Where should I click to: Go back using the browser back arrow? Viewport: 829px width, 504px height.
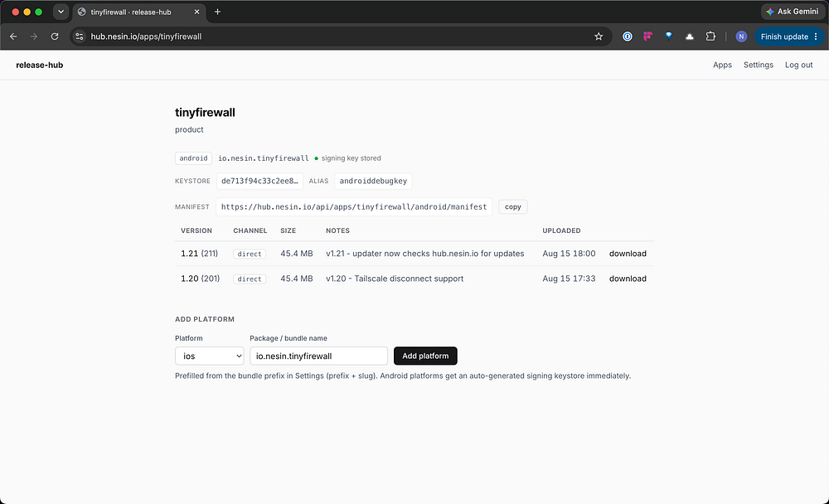(13, 36)
